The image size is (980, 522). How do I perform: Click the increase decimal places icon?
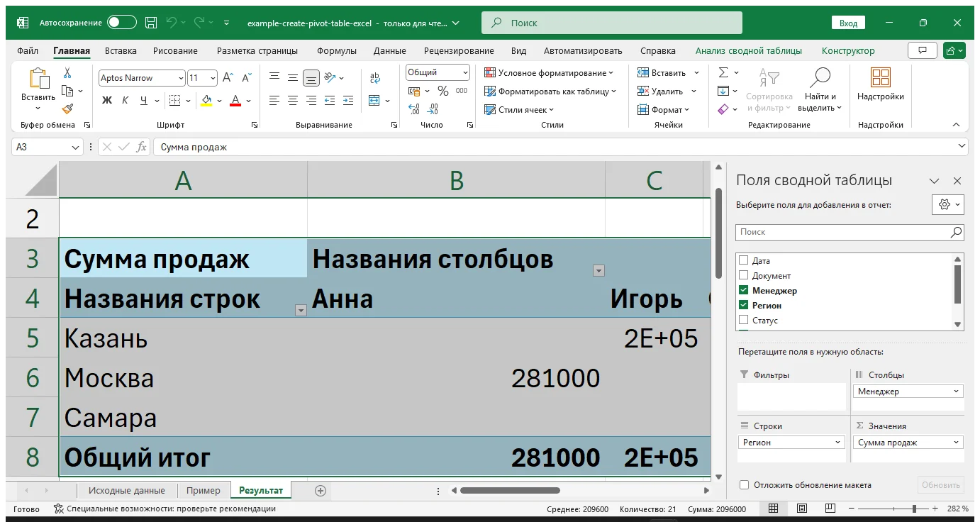[414, 109]
